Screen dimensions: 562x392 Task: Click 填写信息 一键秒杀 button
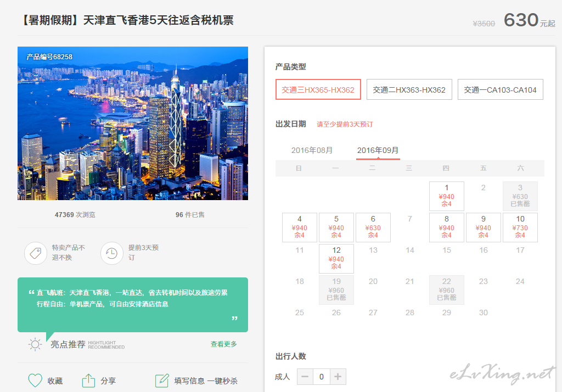click(206, 381)
